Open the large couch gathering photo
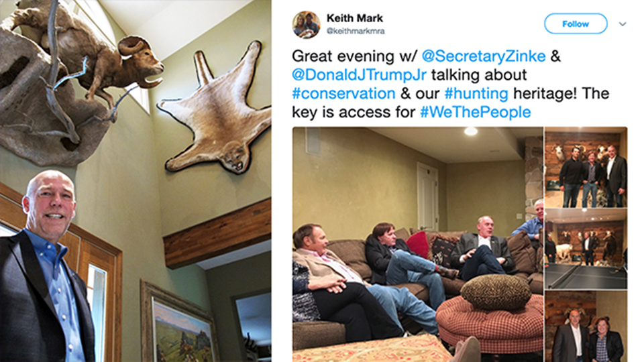This screenshot has width=644, height=362. coord(417,244)
